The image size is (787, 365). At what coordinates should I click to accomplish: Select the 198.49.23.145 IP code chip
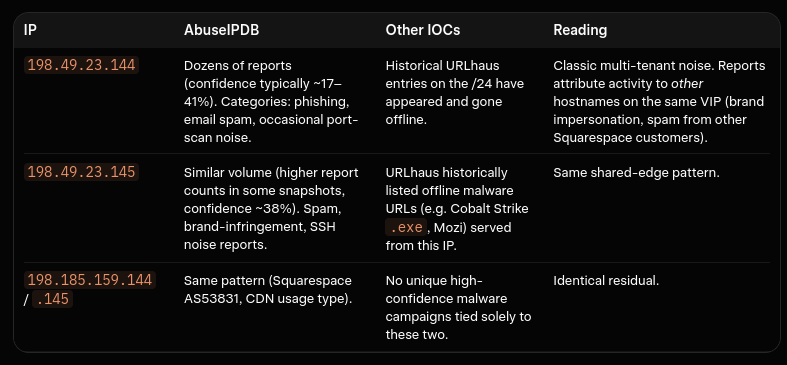point(81,172)
